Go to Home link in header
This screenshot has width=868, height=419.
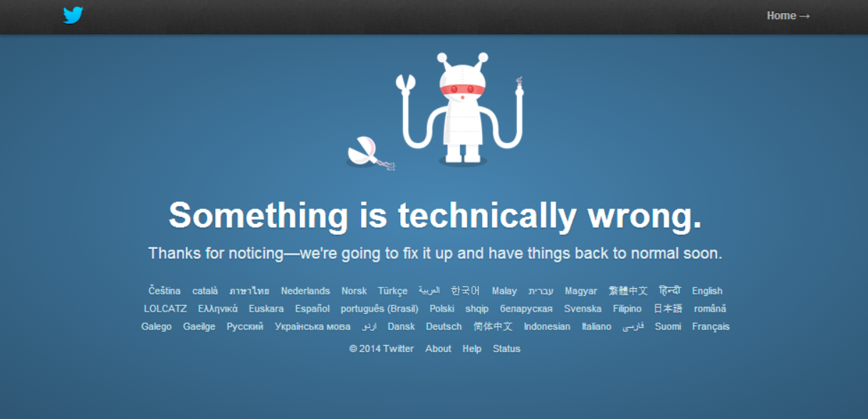pos(788,16)
